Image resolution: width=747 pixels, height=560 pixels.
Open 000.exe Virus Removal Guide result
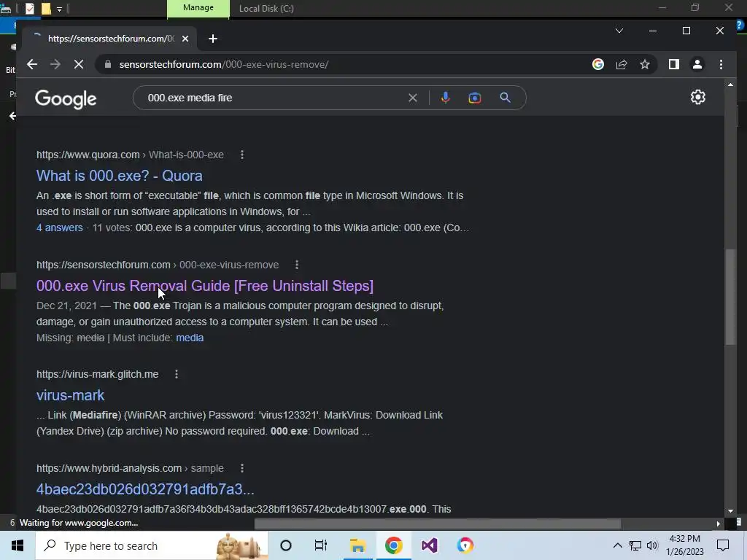[205, 286]
